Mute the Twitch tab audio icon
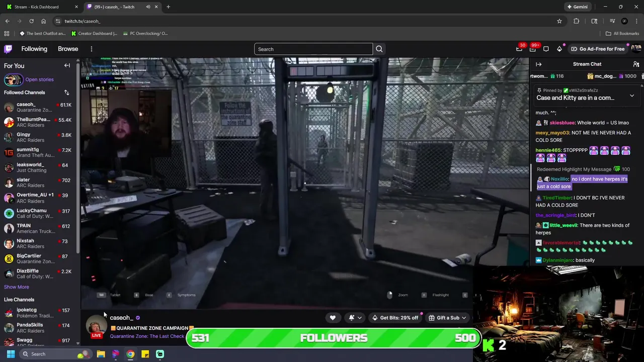This screenshot has height=362, width=644. click(x=148, y=7)
